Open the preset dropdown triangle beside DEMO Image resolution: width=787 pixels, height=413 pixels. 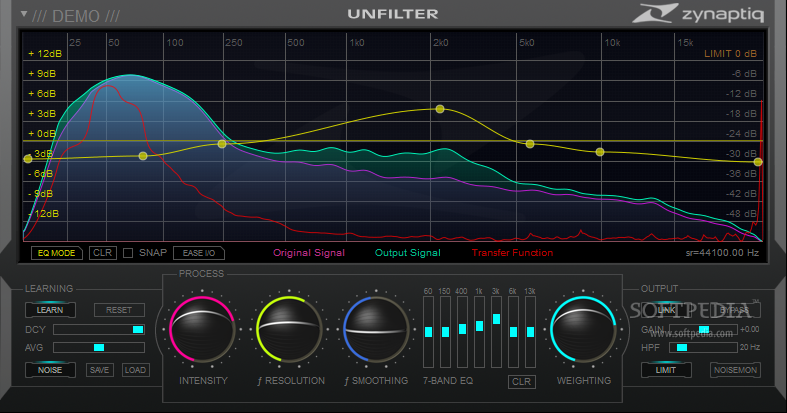(24, 14)
